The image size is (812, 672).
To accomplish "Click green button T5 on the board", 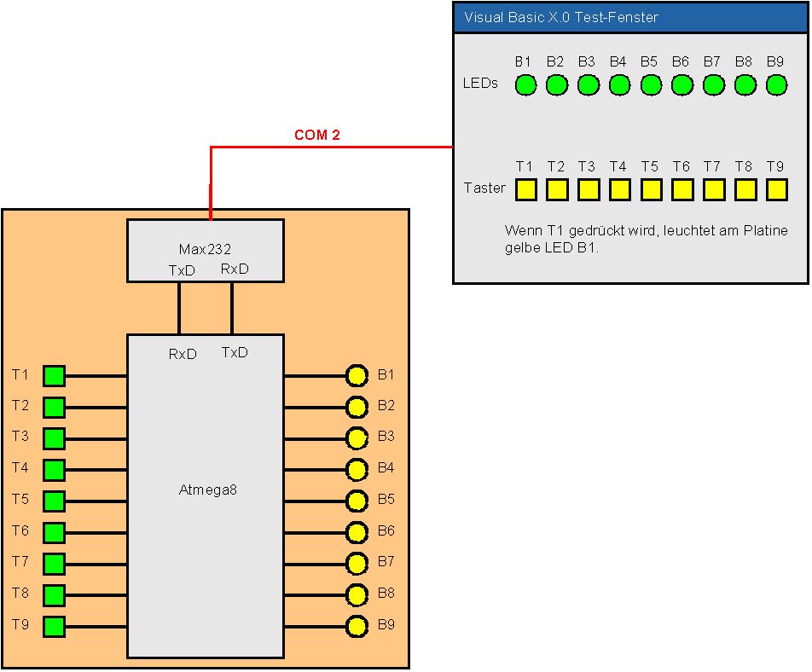I will point(54,501).
